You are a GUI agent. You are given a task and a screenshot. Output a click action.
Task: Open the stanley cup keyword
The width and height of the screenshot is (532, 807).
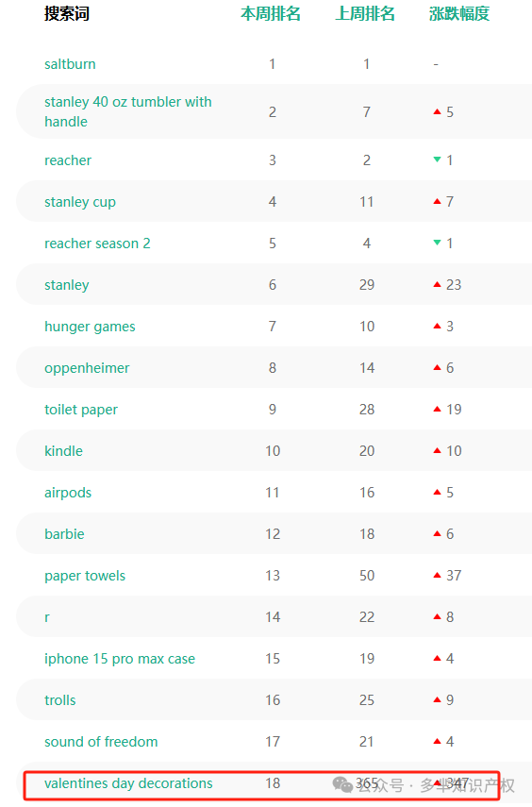click(80, 202)
